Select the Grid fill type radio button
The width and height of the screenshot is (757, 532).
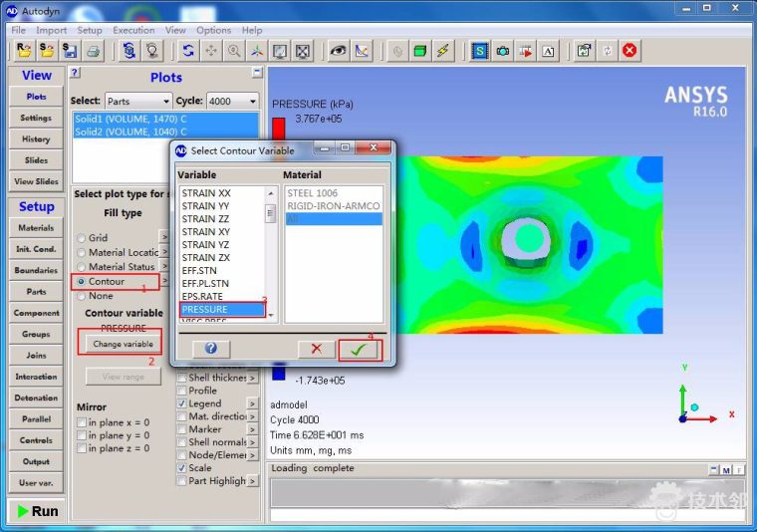(82, 239)
